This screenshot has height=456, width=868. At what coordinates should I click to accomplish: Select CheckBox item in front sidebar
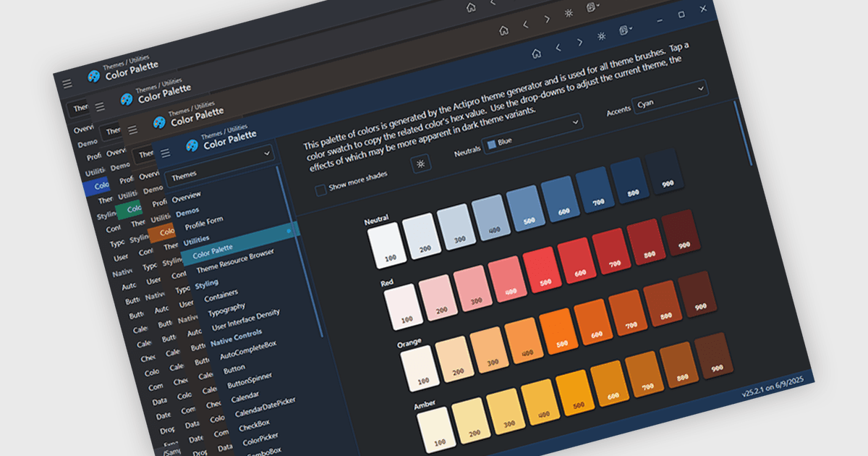tap(255, 426)
